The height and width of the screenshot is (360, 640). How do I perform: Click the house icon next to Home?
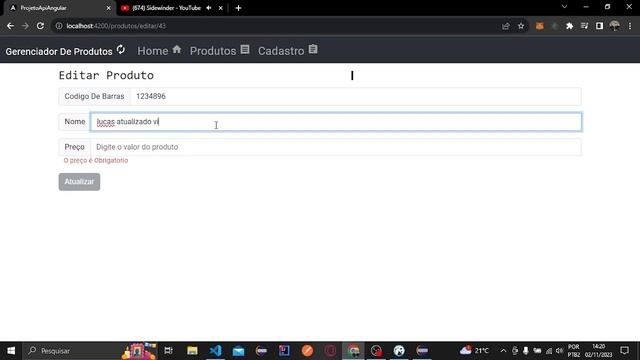(177, 50)
